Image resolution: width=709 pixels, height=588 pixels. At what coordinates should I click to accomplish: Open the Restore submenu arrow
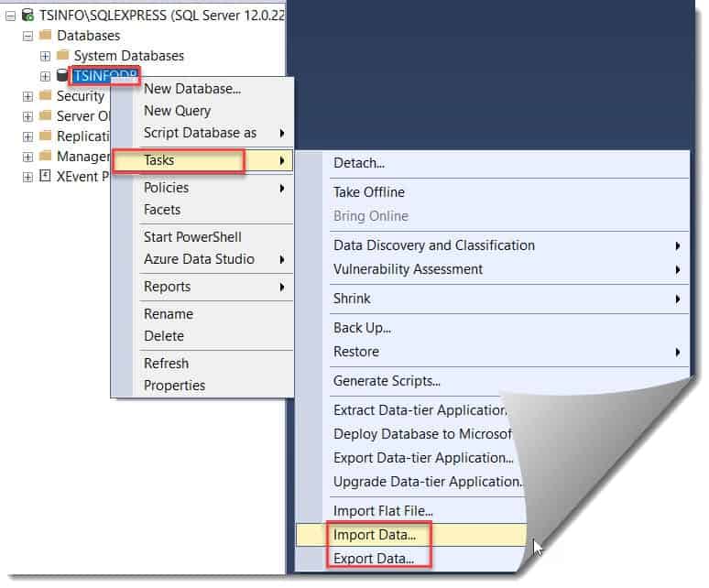click(x=677, y=352)
